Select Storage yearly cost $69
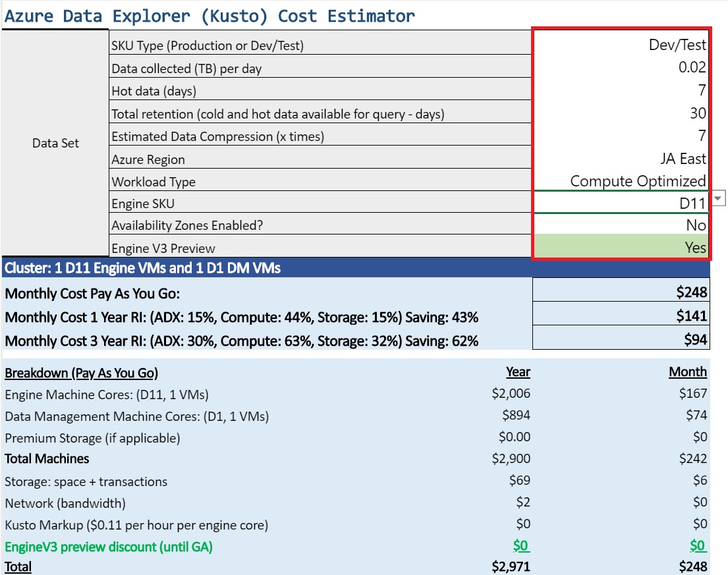Screen dimensions: 728x575 tap(520, 480)
